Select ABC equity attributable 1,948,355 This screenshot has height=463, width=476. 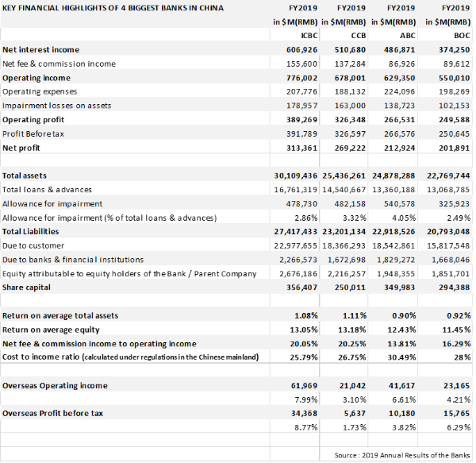[x=396, y=274]
